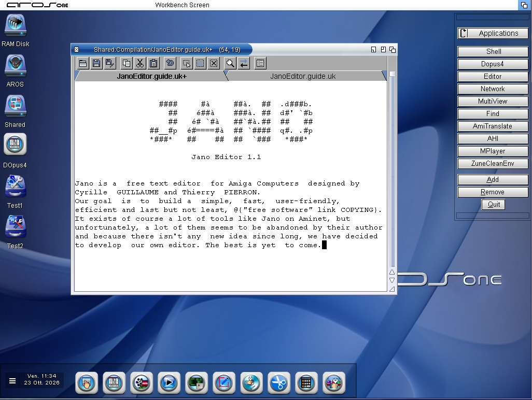Open Search with the magnifier icon
The width and height of the screenshot is (532, 400).
click(x=230, y=63)
